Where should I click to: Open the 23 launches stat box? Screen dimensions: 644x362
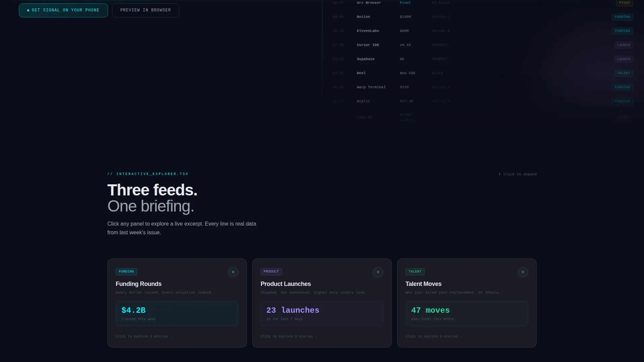[x=322, y=314]
